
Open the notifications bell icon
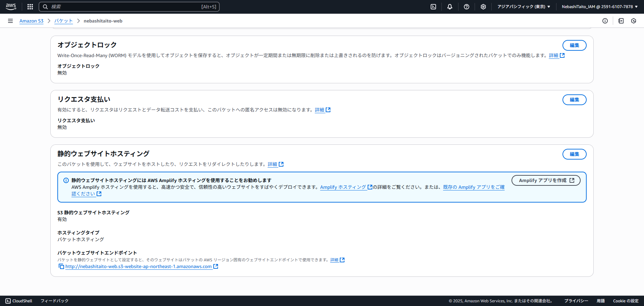click(450, 7)
